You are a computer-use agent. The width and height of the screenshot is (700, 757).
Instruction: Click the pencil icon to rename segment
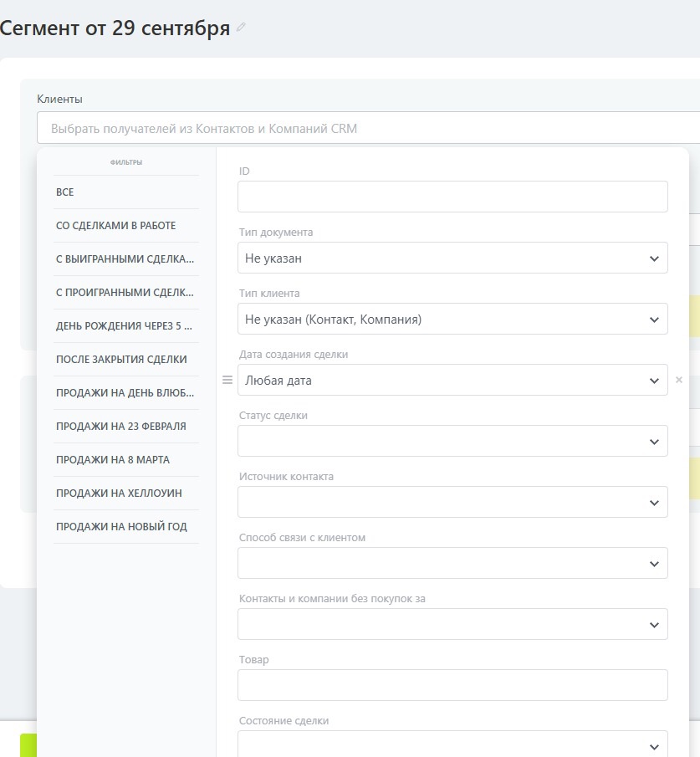[x=241, y=28]
